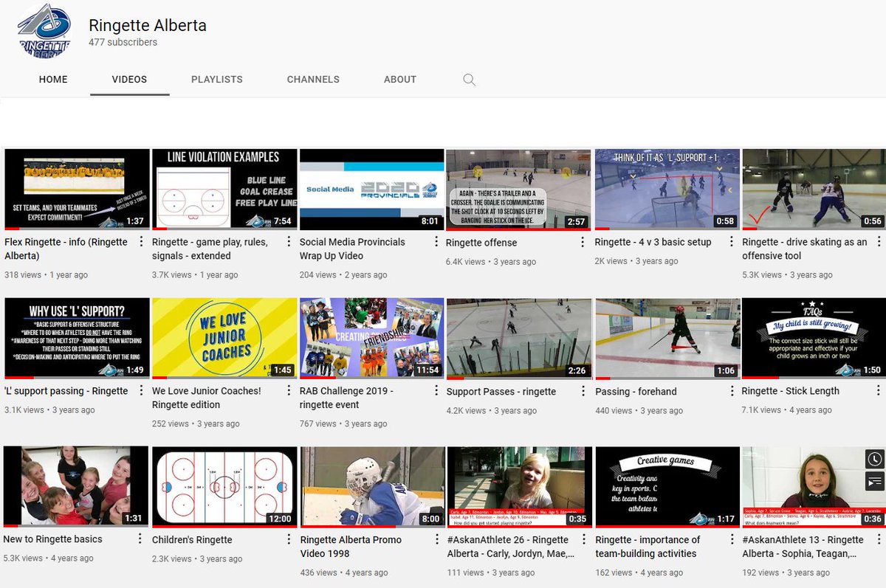
Task: Click the drive skating 0:56 thumbnail
Action: pyautogui.click(x=814, y=190)
